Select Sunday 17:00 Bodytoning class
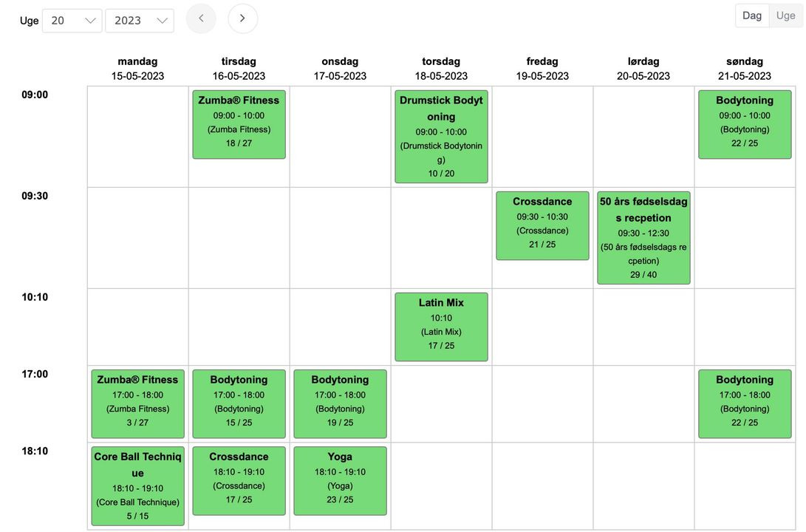The height and width of the screenshot is (532, 806). pyautogui.click(x=745, y=403)
